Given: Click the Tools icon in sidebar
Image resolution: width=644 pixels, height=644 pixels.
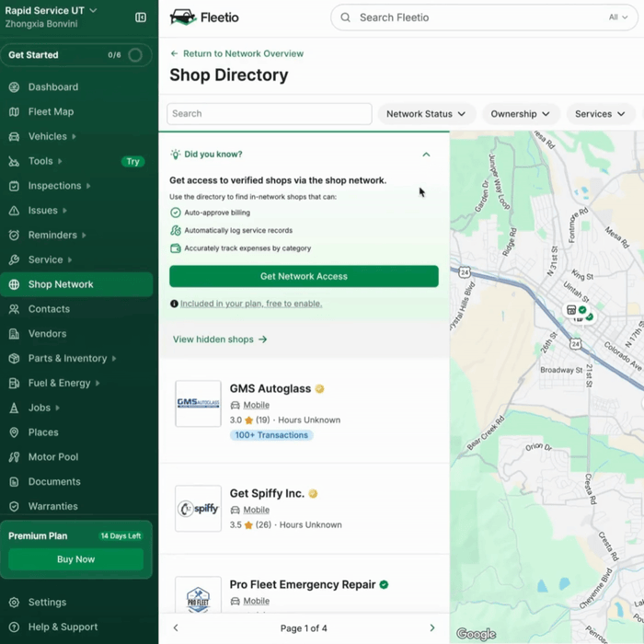Looking at the screenshot, I should [x=14, y=161].
